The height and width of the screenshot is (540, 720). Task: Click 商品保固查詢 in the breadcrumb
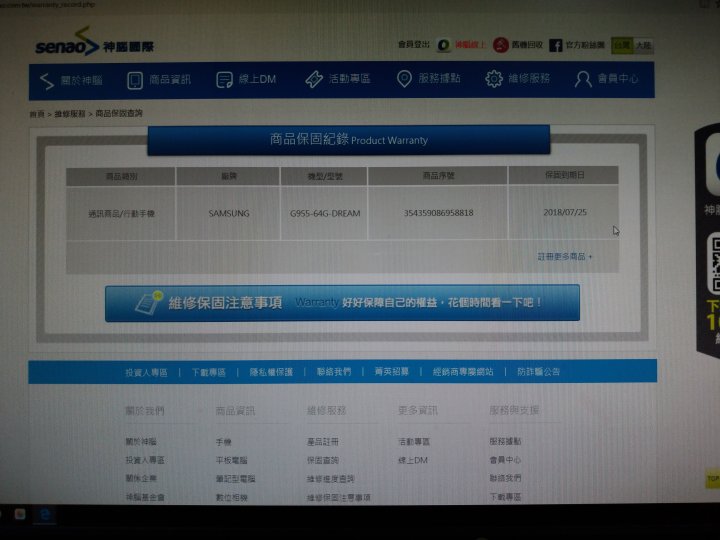click(x=119, y=113)
